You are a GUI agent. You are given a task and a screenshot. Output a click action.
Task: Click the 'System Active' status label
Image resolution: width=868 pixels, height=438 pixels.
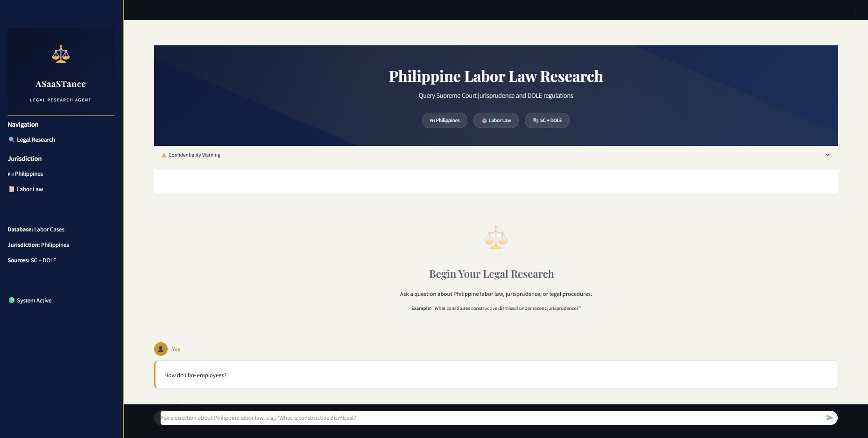34,301
